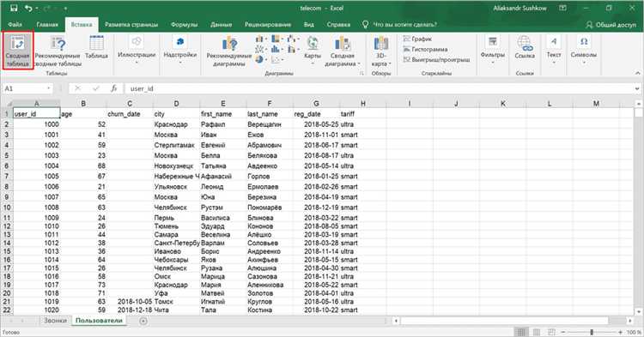Switch to the Разметка страницы tab

point(131,25)
